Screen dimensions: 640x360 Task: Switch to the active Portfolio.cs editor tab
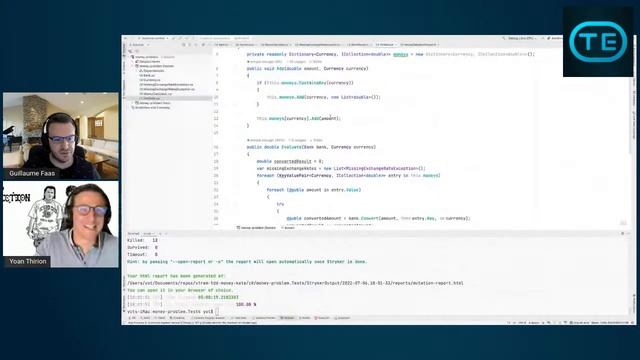[x=387, y=44]
